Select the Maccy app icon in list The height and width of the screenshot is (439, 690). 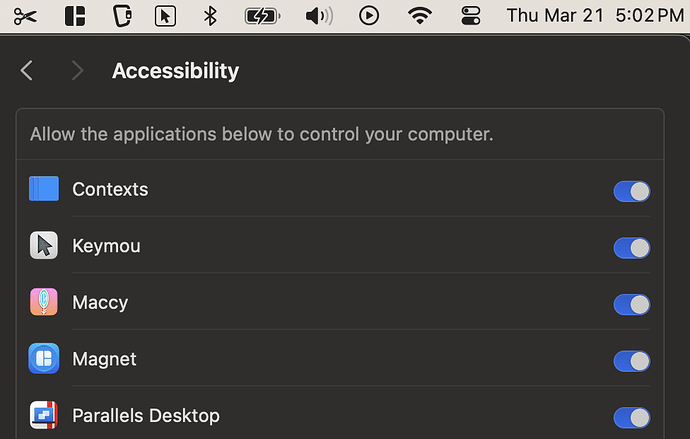[x=44, y=302]
